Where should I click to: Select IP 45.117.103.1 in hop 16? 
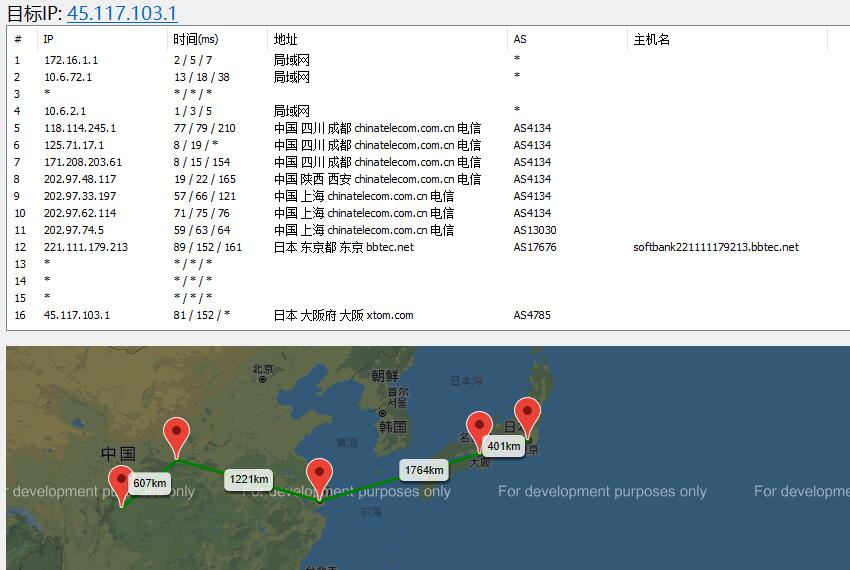coord(77,315)
